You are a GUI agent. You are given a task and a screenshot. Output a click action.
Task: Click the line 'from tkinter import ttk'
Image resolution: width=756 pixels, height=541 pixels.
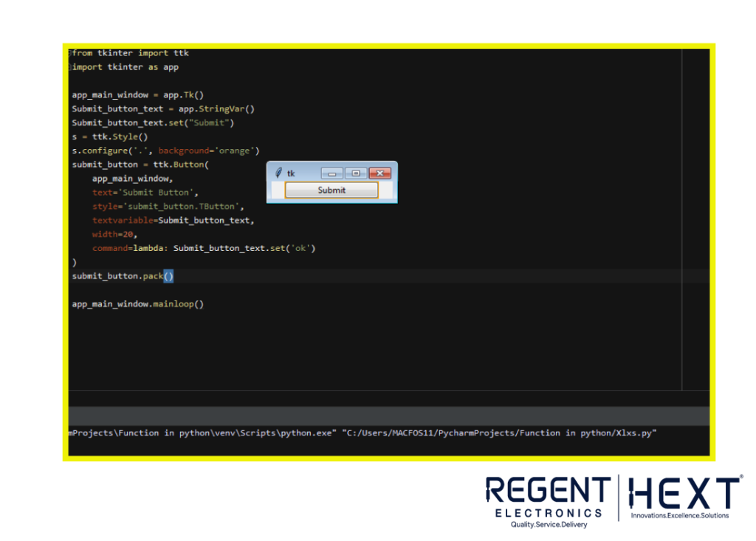click(x=130, y=53)
